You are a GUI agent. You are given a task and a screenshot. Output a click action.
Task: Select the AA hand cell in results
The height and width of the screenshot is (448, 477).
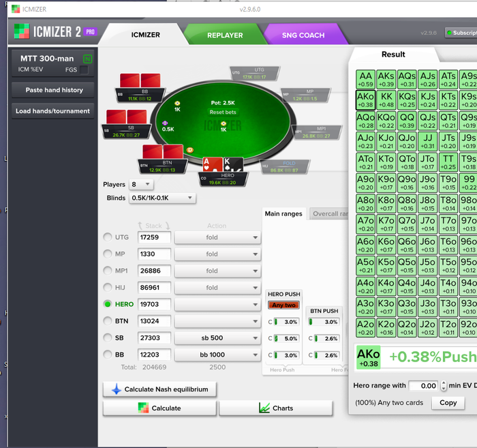[x=365, y=79]
